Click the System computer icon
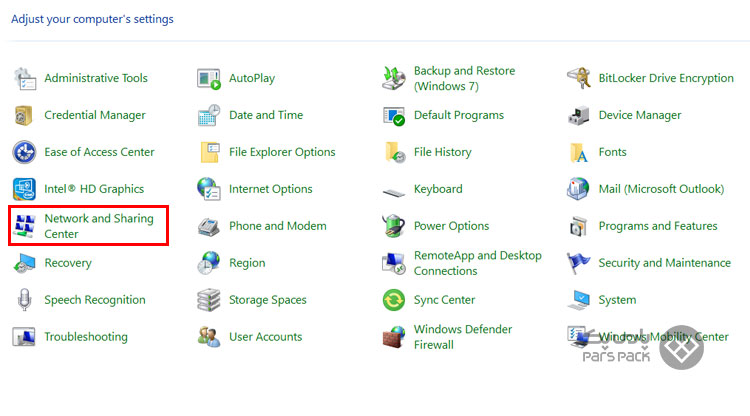The image size is (750, 416). point(579,300)
